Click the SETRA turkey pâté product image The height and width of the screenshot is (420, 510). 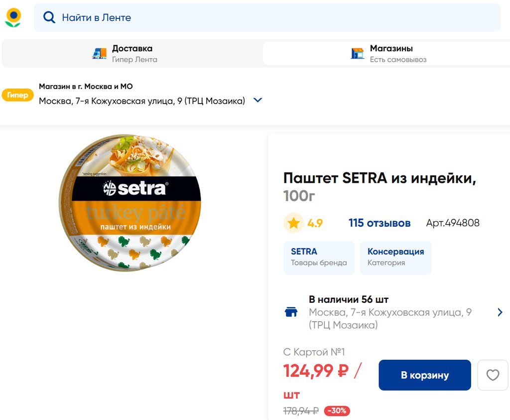coord(130,203)
